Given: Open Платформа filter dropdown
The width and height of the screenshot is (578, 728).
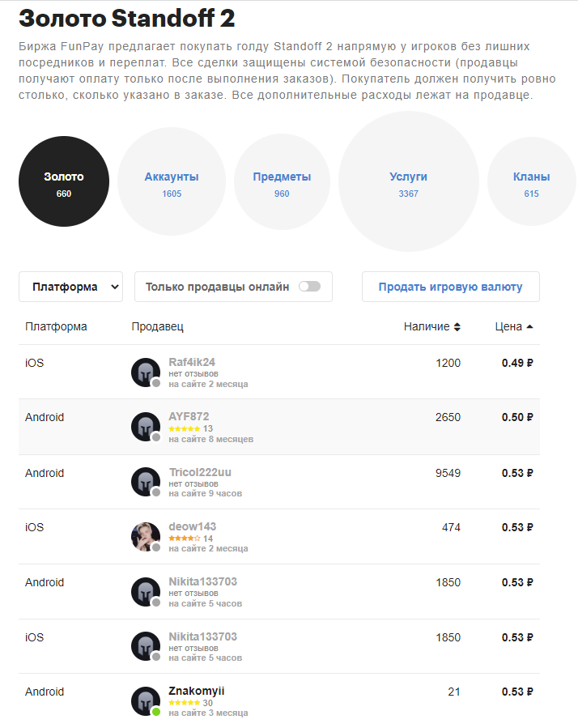Looking at the screenshot, I should 70,287.
